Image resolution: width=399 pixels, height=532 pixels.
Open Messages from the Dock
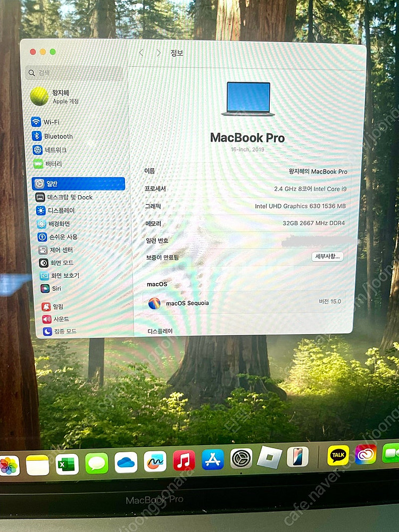click(97, 463)
